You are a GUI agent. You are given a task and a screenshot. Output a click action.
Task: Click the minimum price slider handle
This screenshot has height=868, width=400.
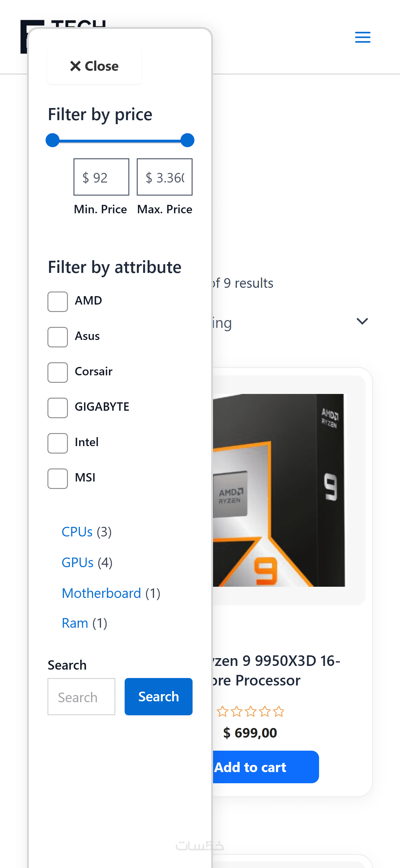52,140
